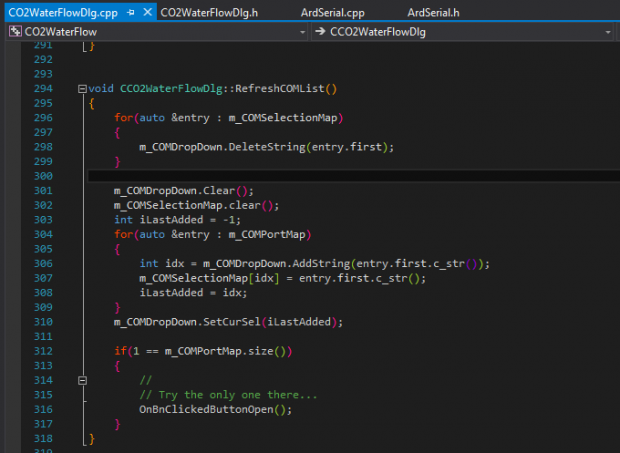The image size is (620, 453).
Task: Click m_COMSelectionMap in the first for loop
Action: point(283,118)
